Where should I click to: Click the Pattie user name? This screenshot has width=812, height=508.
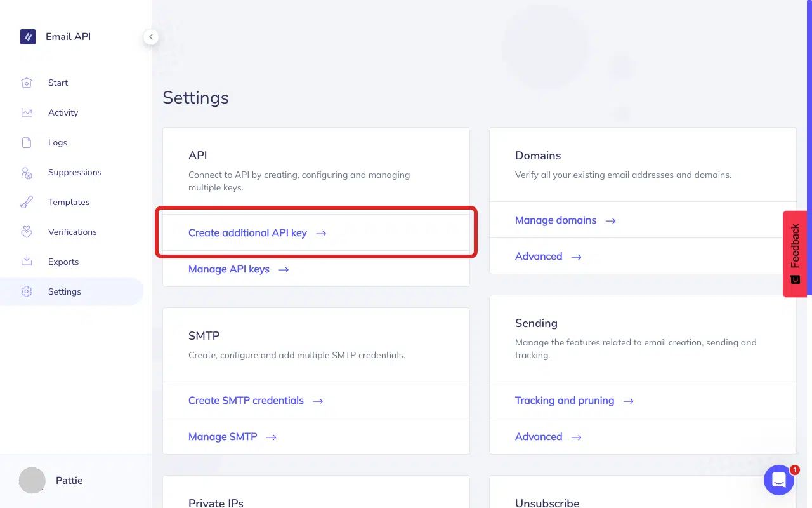[x=69, y=481]
